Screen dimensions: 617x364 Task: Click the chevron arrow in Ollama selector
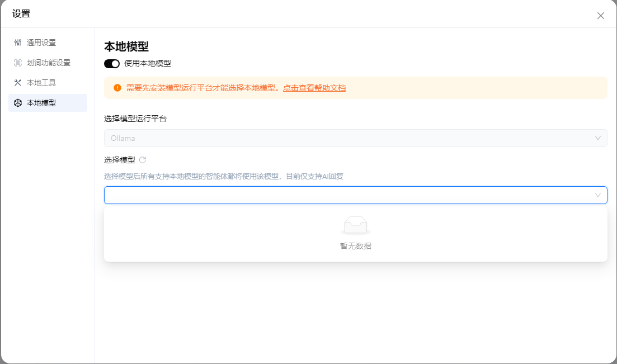click(598, 138)
